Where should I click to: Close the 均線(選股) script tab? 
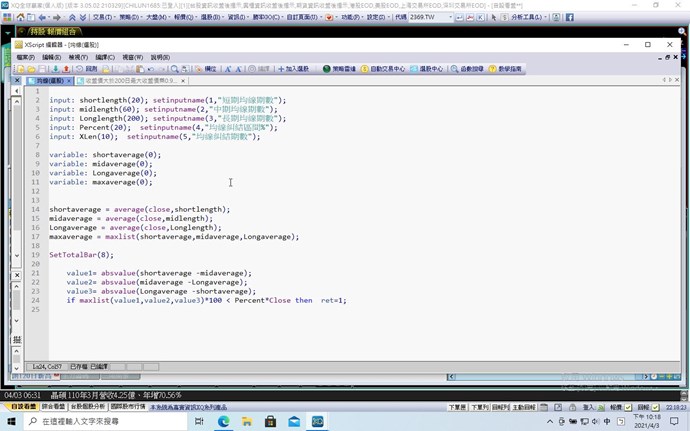pos(74,80)
